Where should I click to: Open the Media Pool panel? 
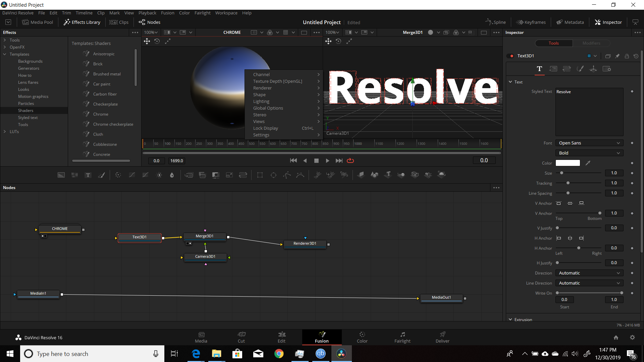38,22
